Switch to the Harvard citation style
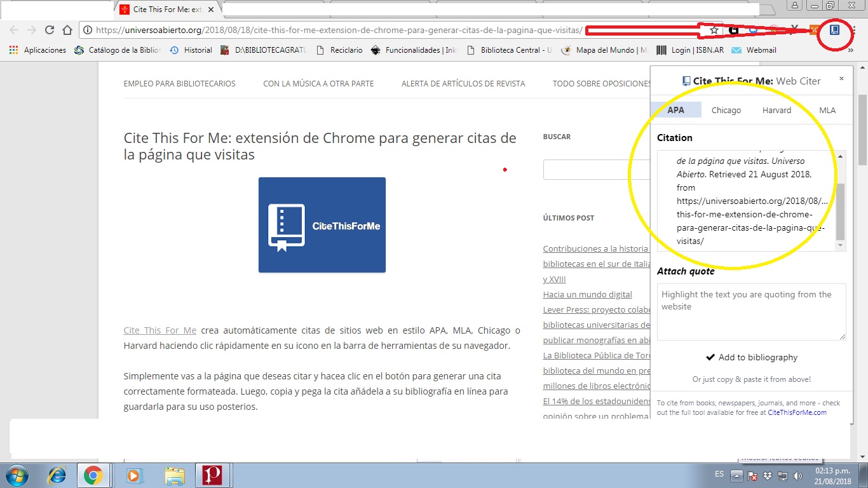Viewport: 868px width, 488px height. 777,110
